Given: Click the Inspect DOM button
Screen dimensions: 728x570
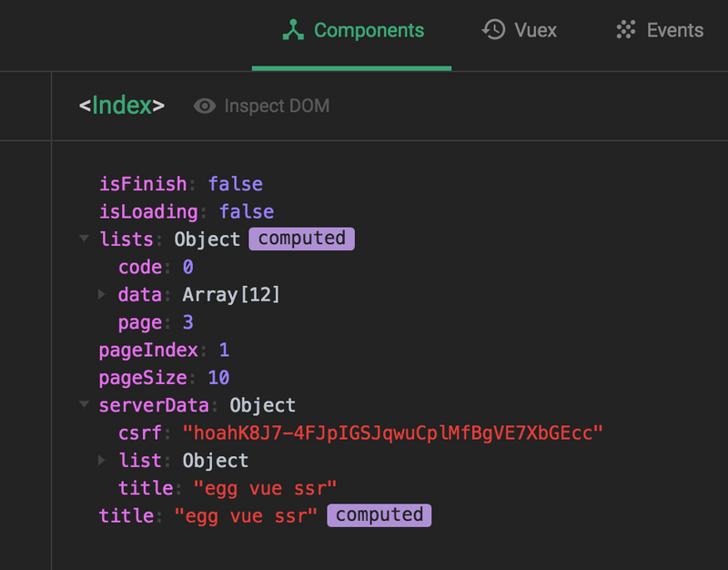Looking at the screenshot, I should pyautogui.click(x=261, y=106).
